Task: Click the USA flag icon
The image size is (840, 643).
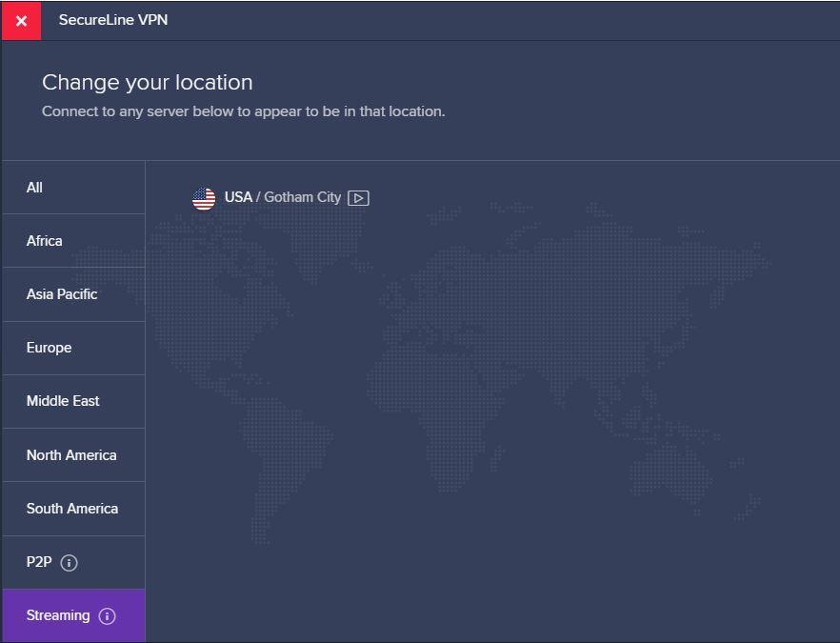Action: point(204,198)
